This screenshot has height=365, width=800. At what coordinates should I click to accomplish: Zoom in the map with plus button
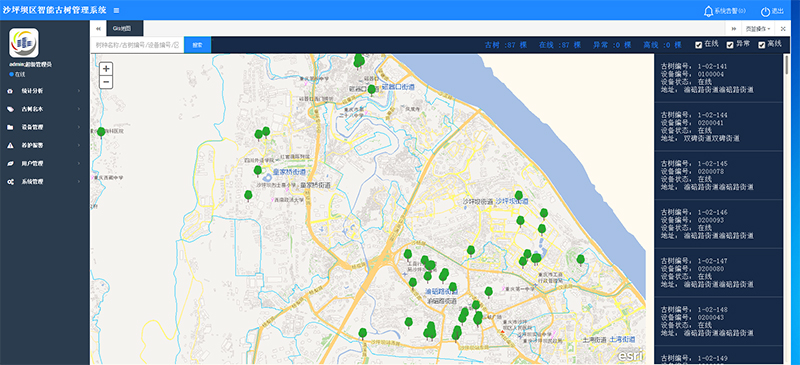pos(106,69)
